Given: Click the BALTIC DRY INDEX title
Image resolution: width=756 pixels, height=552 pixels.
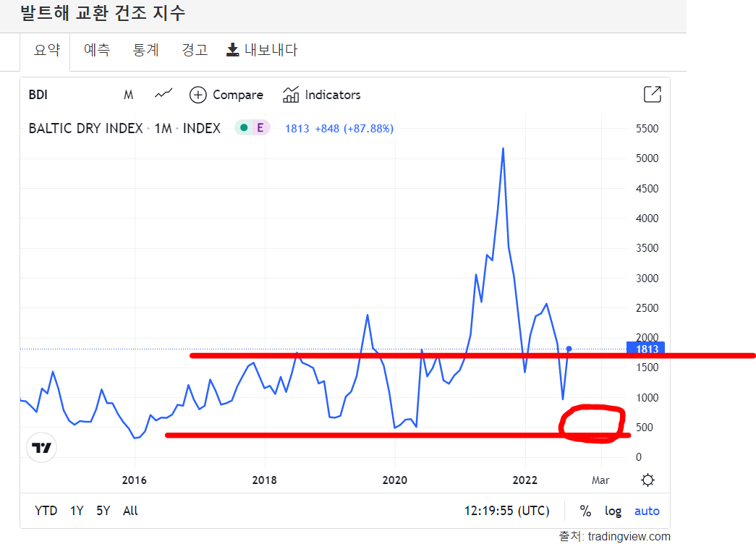Looking at the screenshot, I should 86,128.
